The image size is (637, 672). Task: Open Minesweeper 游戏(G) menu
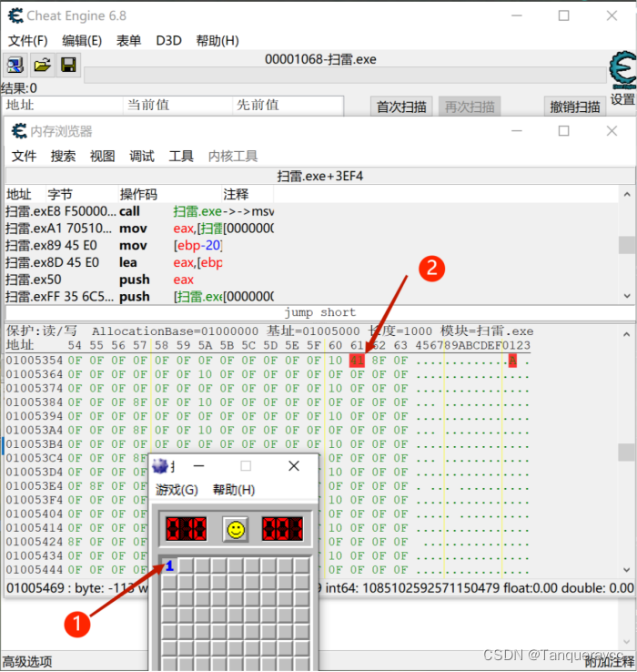[177, 489]
